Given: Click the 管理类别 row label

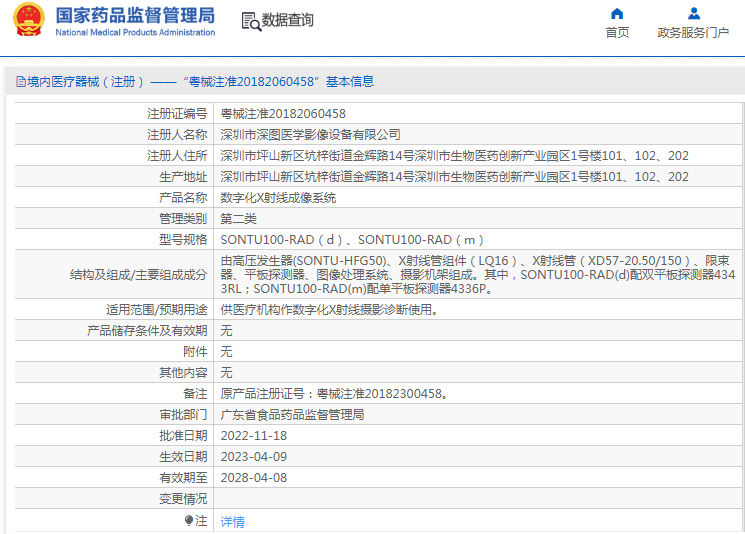Looking at the screenshot, I should click(x=183, y=219).
